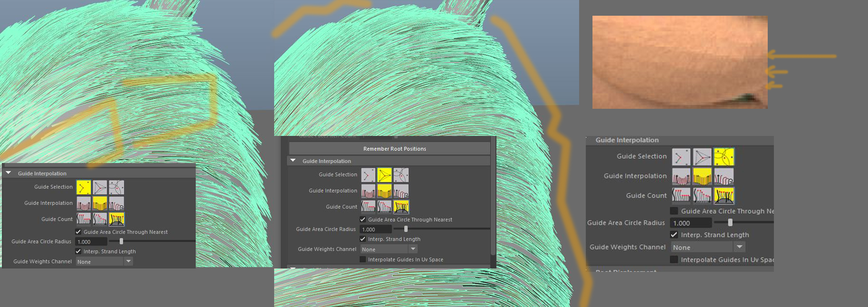Open Guide Weights Channel dropdown in left panel
This screenshot has height=307, width=868.
pyautogui.click(x=128, y=261)
